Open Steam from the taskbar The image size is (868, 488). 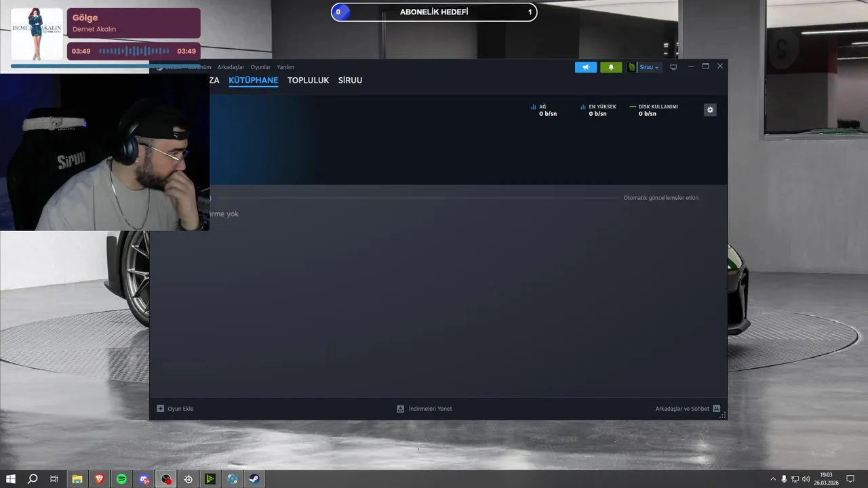254,479
